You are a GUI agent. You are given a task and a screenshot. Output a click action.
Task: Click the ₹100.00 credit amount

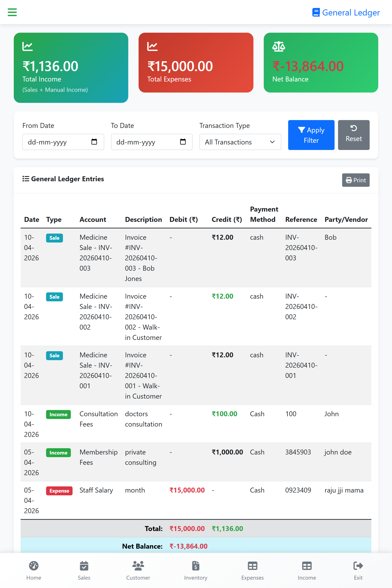(x=224, y=414)
